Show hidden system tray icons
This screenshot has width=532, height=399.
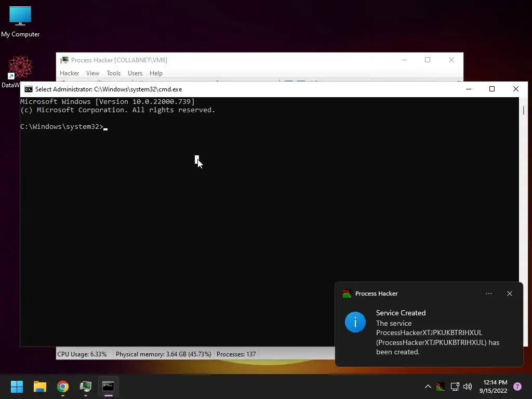(x=428, y=387)
